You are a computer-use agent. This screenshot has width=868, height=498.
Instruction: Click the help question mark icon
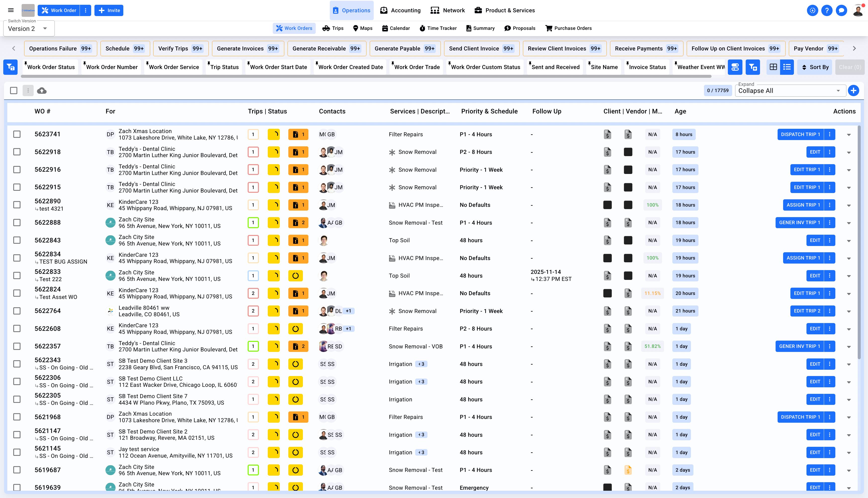point(827,10)
